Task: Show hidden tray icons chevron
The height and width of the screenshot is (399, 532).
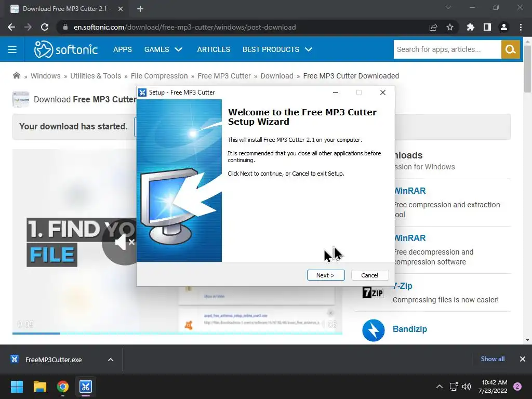Action: 440,387
